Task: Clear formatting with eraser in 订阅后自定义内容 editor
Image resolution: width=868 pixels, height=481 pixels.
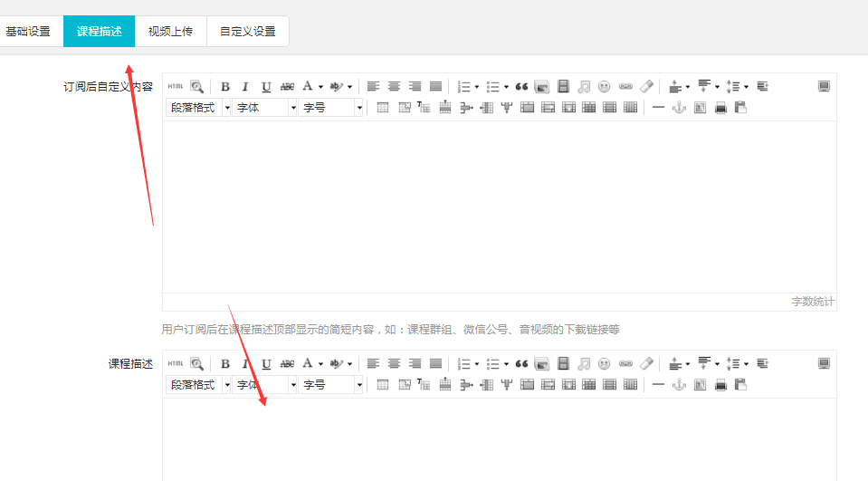Action: point(646,86)
